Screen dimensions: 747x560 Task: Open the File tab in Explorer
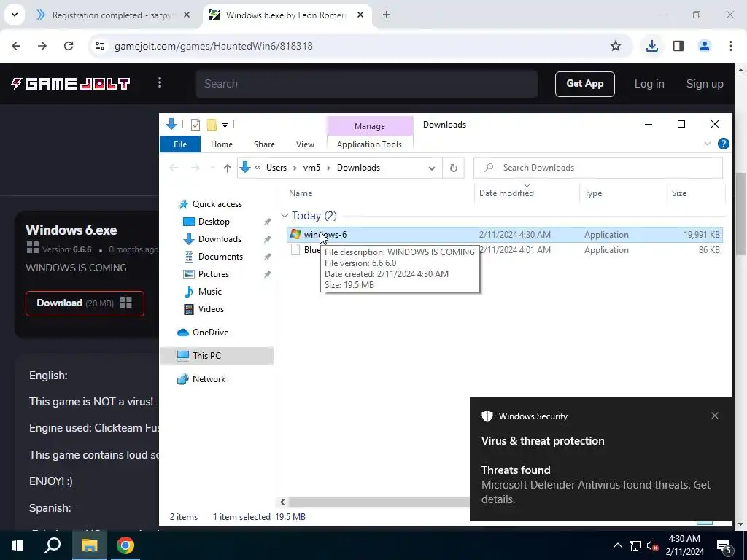coord(180,144)
